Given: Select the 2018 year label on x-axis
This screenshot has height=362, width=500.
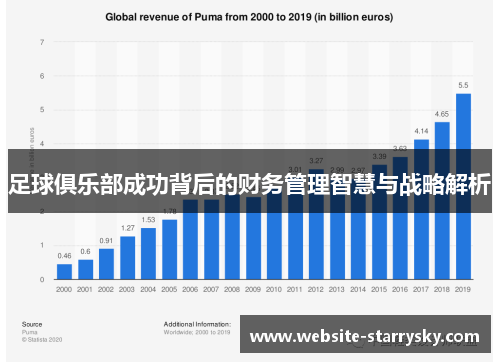Looking at the screenshot, I should pyautogui.click(x=442, y=289).
